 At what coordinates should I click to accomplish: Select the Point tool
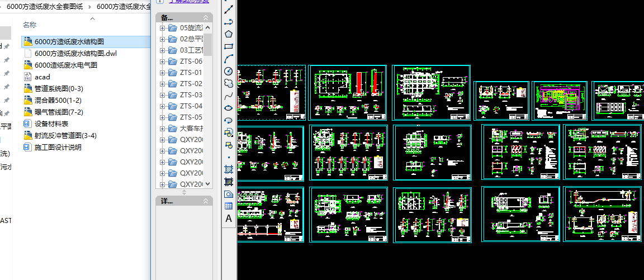click(x=229, y=157)
